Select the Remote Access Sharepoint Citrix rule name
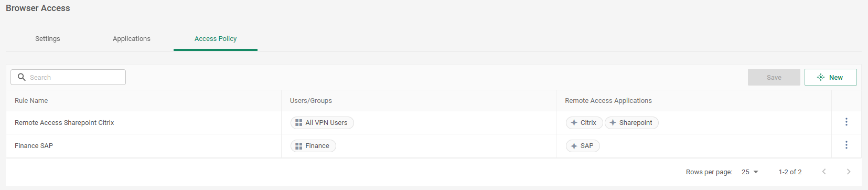The width and height of the screenshot is (868, 190). (65, 123)
